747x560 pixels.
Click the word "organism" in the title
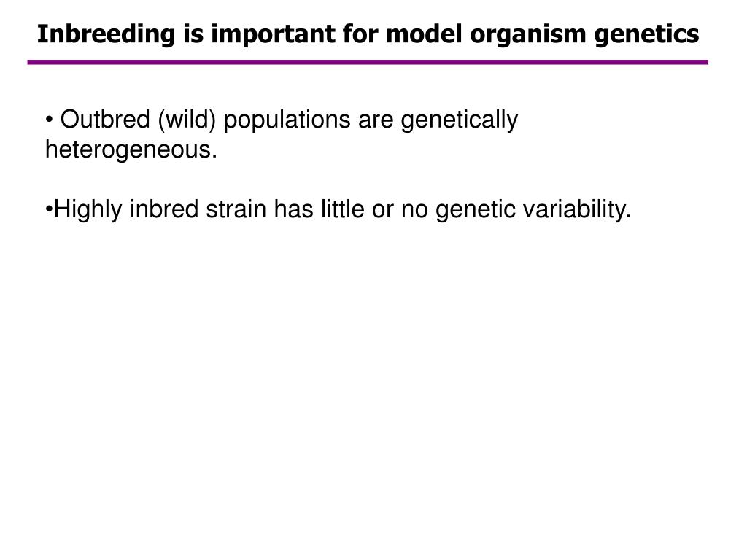pos(528,35)
